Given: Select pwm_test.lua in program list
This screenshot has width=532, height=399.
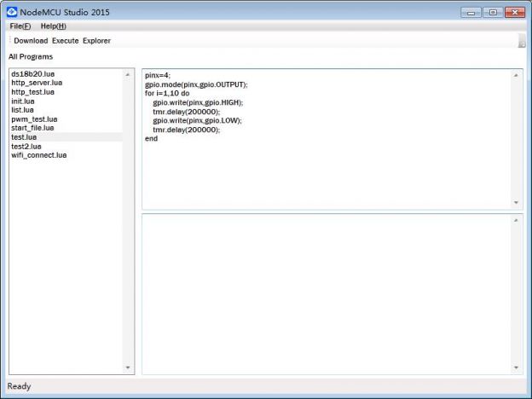Looking at the screenshot, I should pos(34,119).
